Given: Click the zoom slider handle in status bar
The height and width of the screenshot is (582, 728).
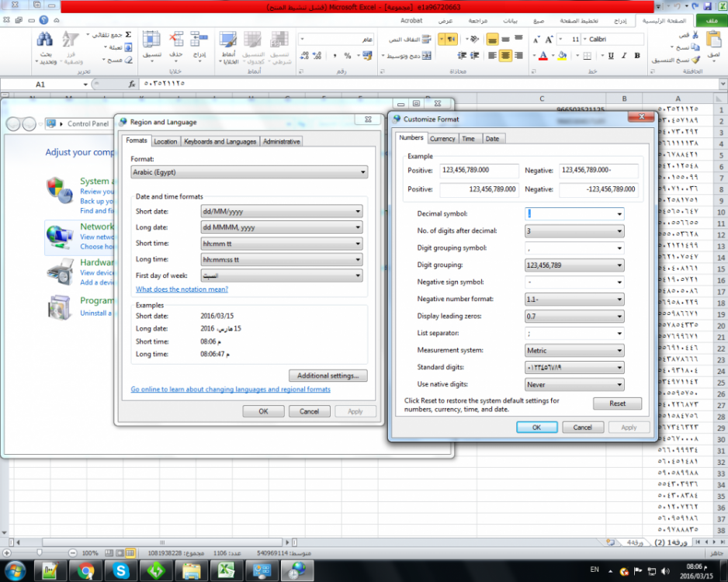Looking at the screenshot, I should 40,553.
